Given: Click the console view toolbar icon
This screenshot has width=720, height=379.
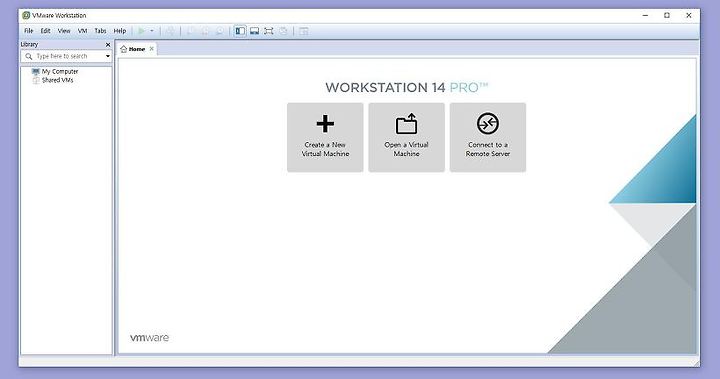Looking at the screenshot, I should pos(304,31).
